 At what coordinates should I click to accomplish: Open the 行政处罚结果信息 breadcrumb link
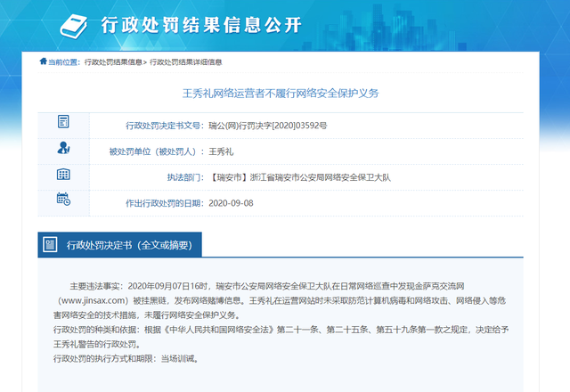coord(113,62)
